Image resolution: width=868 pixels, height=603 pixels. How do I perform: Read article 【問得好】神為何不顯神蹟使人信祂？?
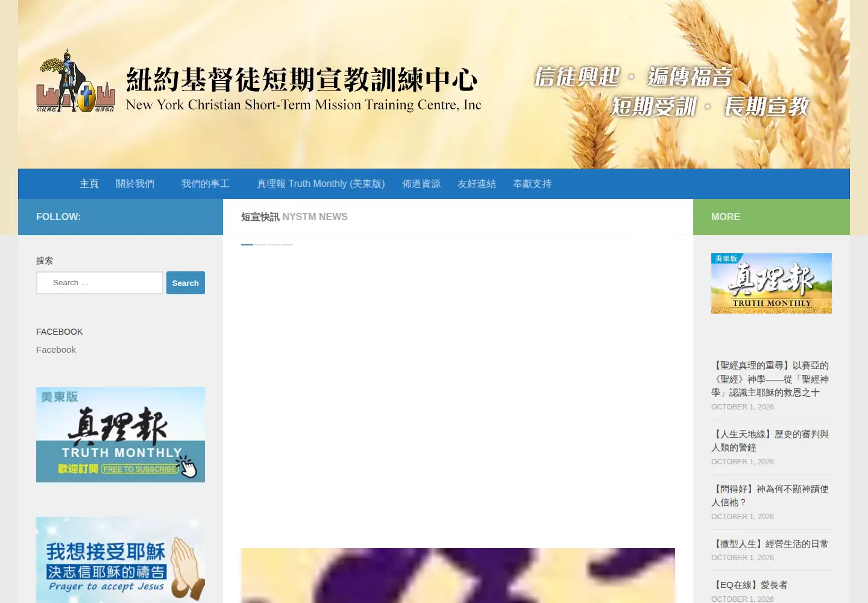pos(770,496)
